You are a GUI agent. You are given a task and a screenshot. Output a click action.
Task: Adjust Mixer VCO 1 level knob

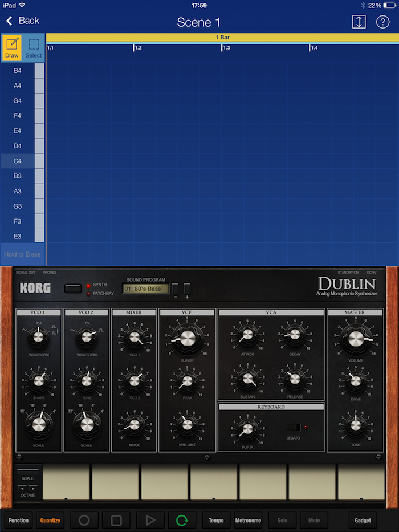135,336
